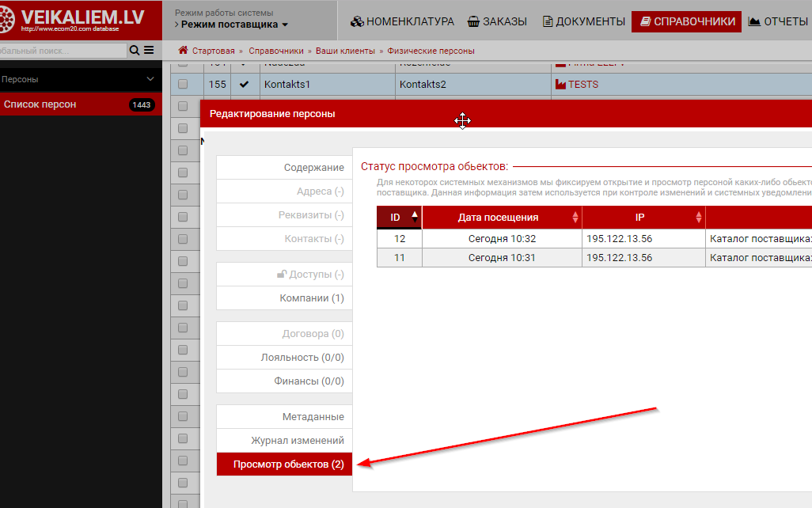Click the home icon in breadcrumbs
The width and height of the screenshot is (812, 508).
(x=183, y=51)
